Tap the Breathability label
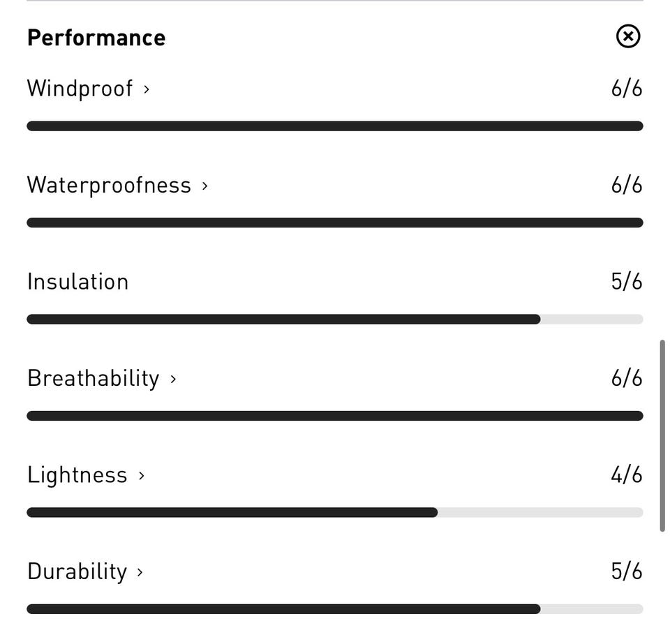The height and width of the screenshot is (644, 670). [x=94, y=378]
